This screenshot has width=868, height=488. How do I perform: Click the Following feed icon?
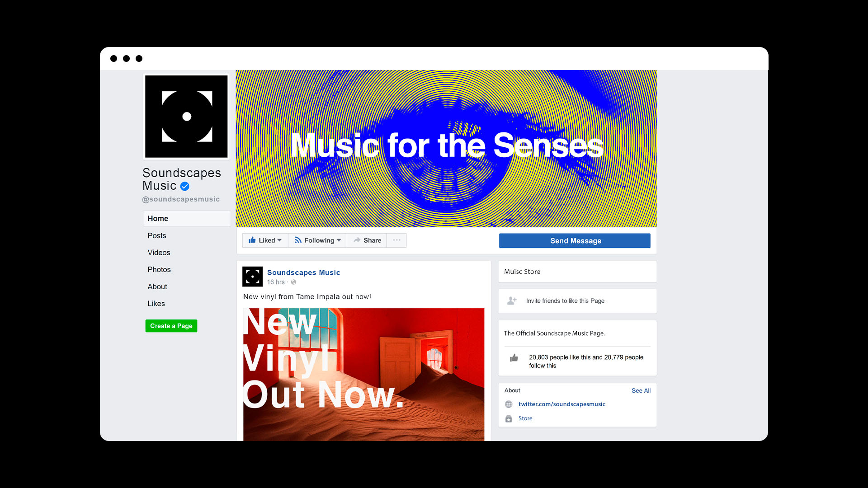tap(298, 240)
